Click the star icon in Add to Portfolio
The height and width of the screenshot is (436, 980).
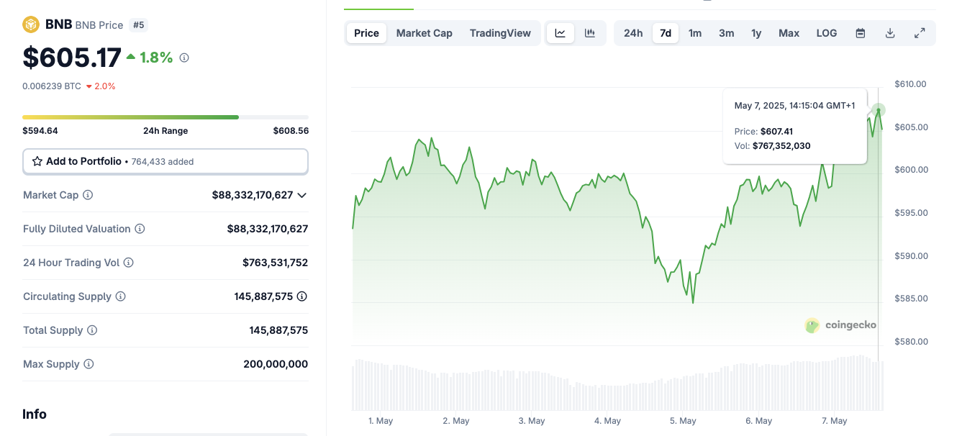coord(37,161)
